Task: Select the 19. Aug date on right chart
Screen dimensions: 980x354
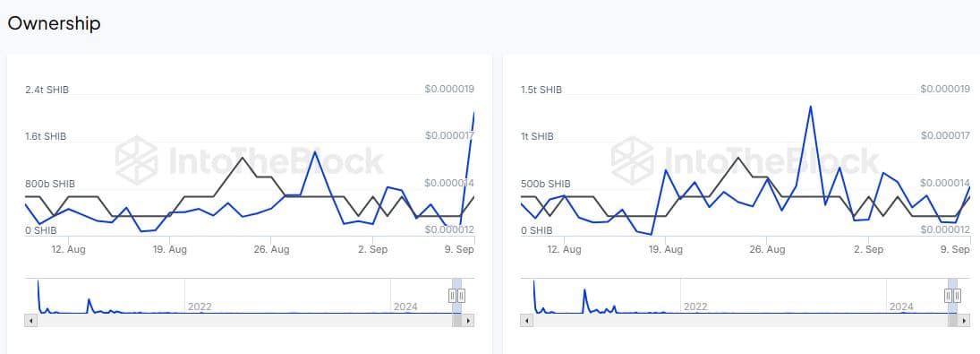Action: (x=665, y=249)
